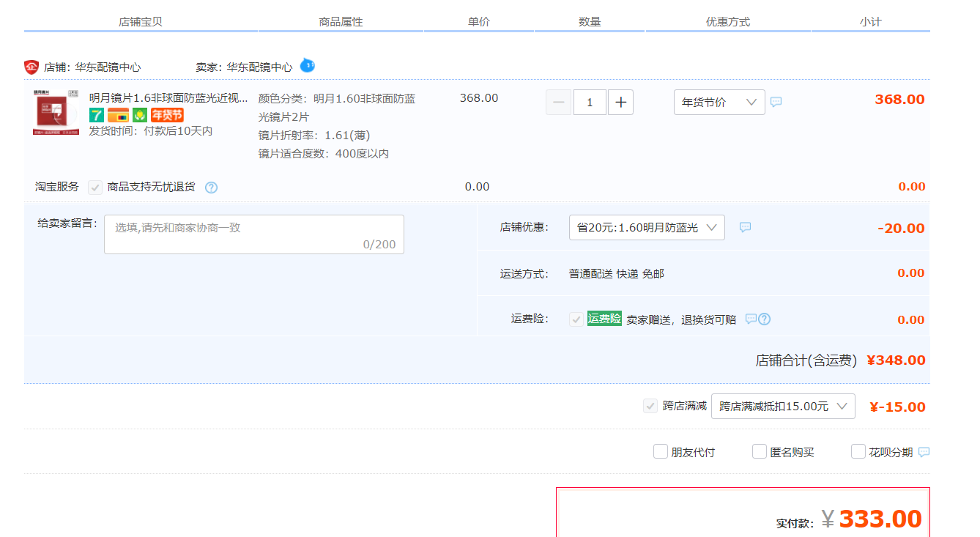Image resolution: width=980 pixels, height=537 pixels.
Task: Click the 优惠方式 column header
Action: pyautogui.click(x=728, y=22)
